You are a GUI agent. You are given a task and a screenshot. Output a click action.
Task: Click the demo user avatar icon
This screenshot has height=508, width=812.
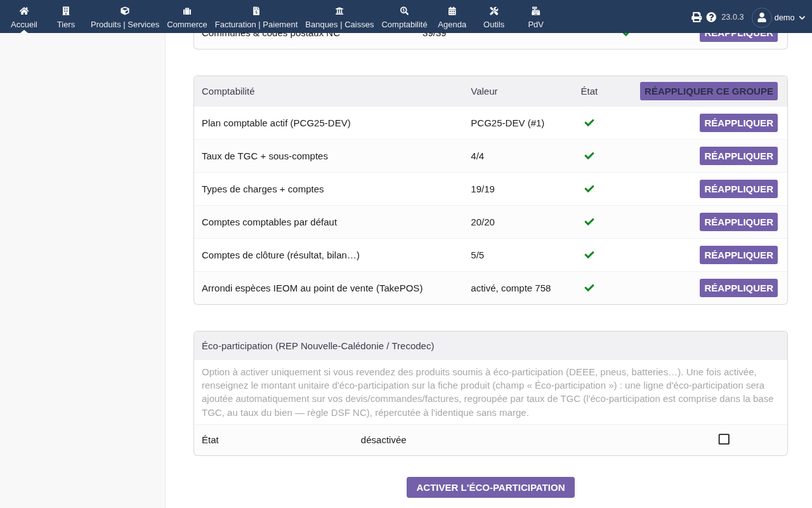[762, 18]
